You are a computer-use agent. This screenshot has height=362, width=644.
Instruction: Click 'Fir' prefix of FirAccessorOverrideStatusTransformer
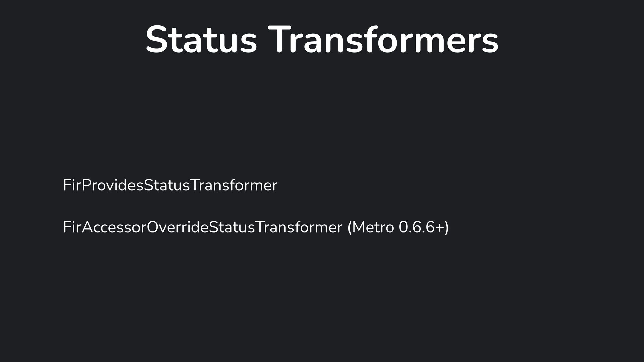pos(72,227)
